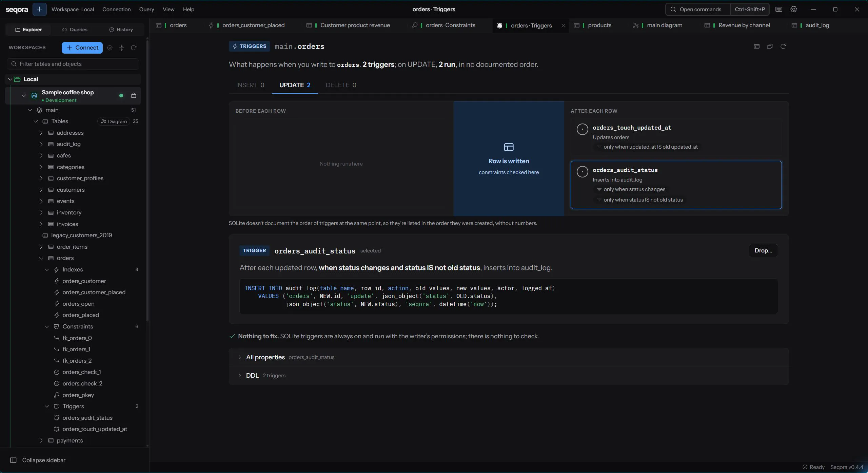Image resolution: width=868 pixels, height=473 pixels.
Task: Collapse the main schema node
Action: point(30,110)
